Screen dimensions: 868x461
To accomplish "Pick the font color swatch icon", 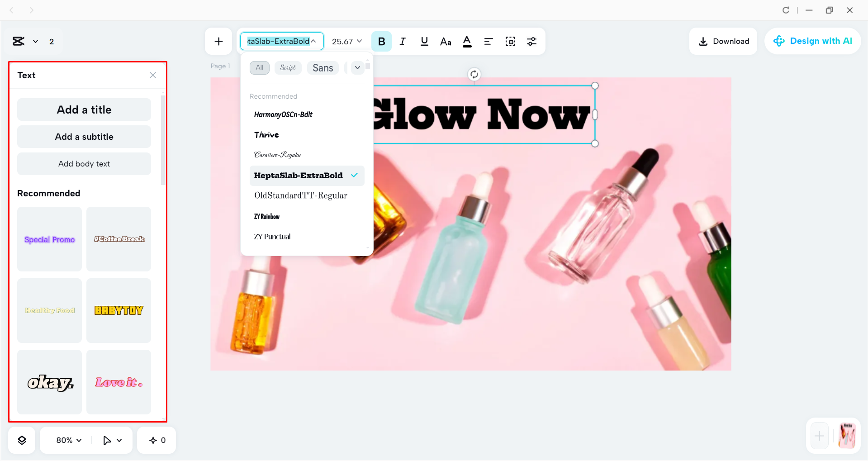I will coord(467,41).
